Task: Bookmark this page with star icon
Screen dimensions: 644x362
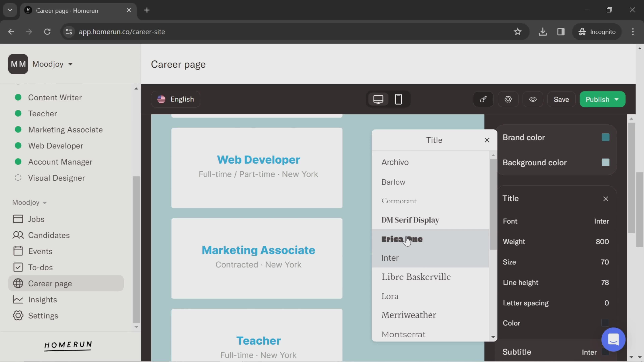Action: pos(518,32)
